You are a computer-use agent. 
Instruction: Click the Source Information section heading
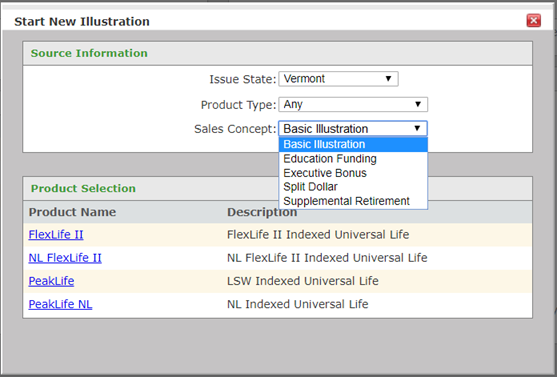point(89,53)
